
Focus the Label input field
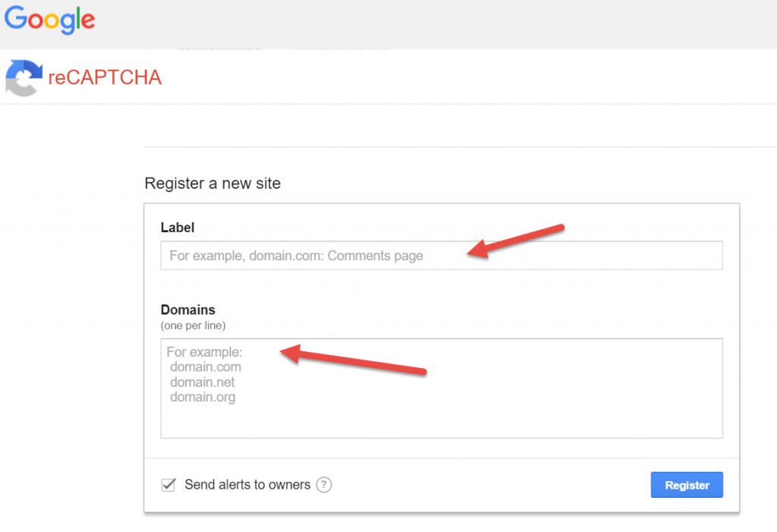click(x=442, y=255)
